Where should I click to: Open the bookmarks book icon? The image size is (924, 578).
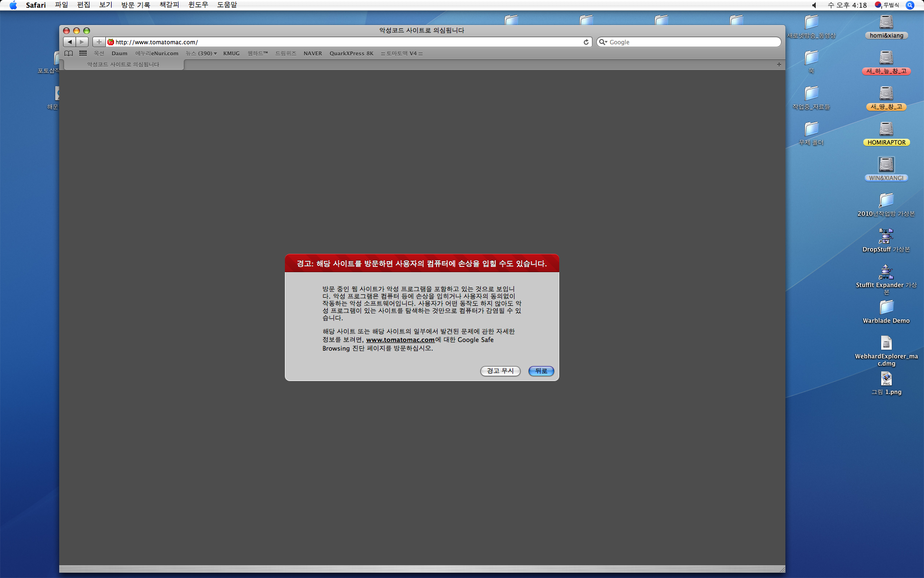[69, 53]
